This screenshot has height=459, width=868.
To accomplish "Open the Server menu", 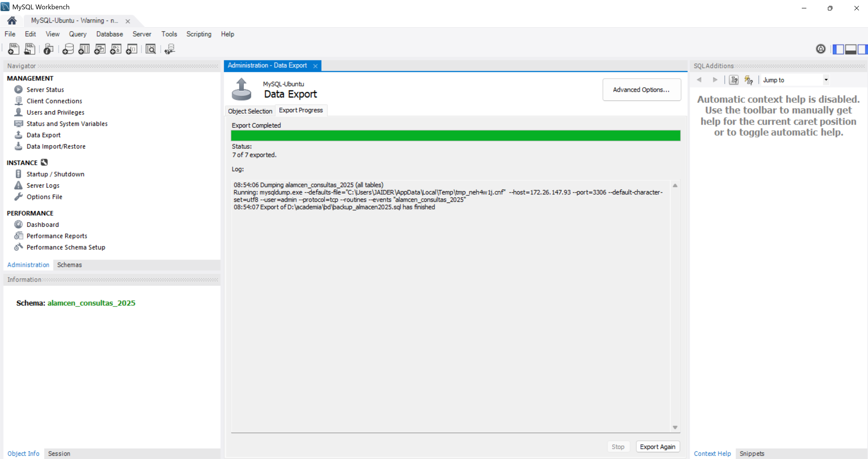I will click(x=142, y=34).
